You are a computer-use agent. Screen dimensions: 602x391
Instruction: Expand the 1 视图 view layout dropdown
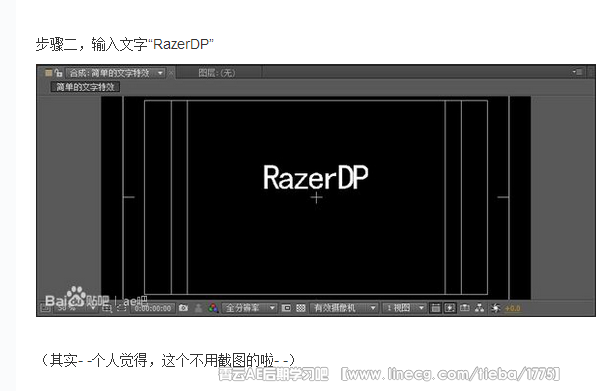pyautogui.click(x=404, y=308)
